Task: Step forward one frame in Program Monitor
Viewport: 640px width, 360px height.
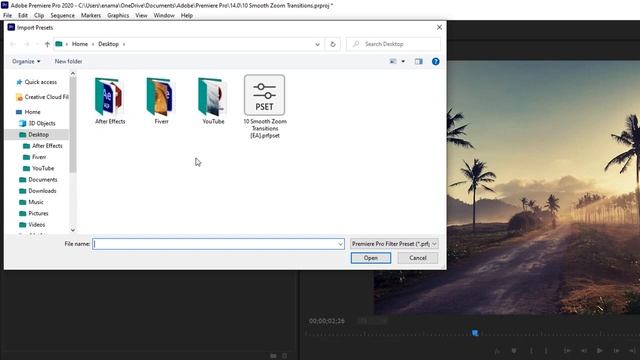Action: coord(616,351)
